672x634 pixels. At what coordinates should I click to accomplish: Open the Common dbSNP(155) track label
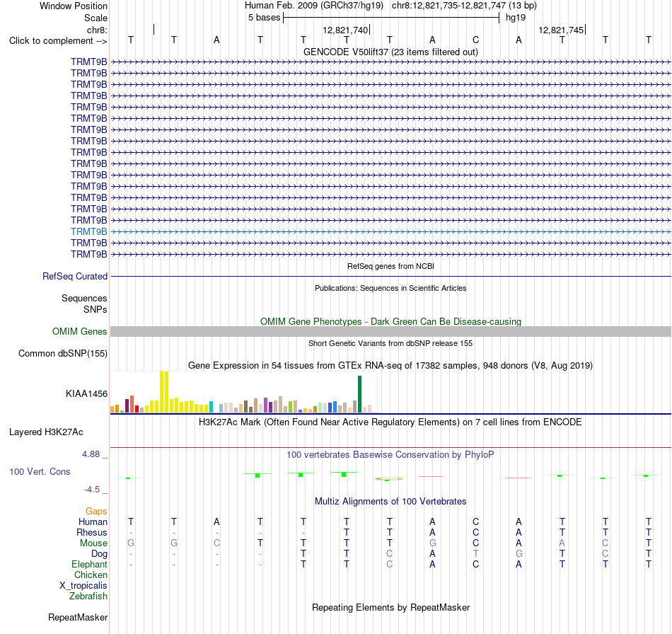[x=63, y=353]
